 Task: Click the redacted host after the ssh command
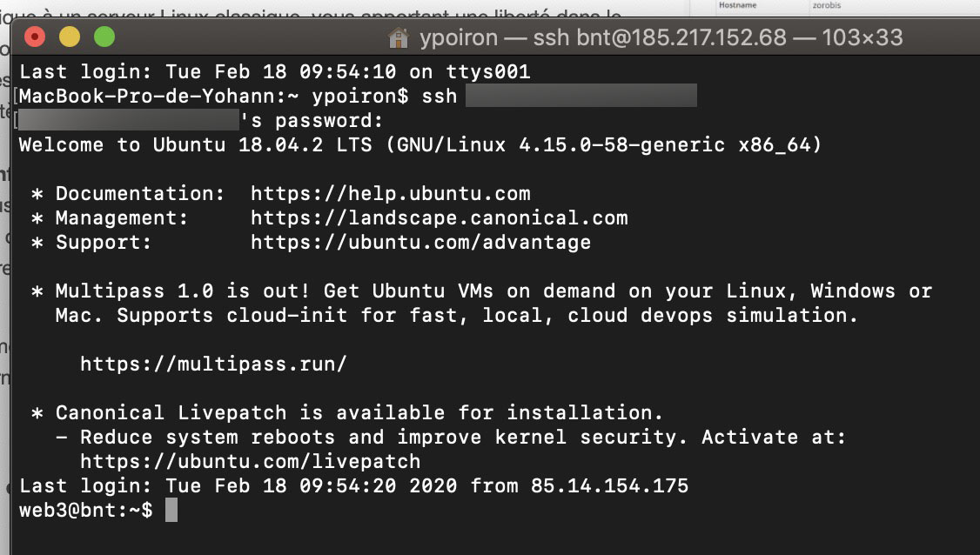point(581,96)
